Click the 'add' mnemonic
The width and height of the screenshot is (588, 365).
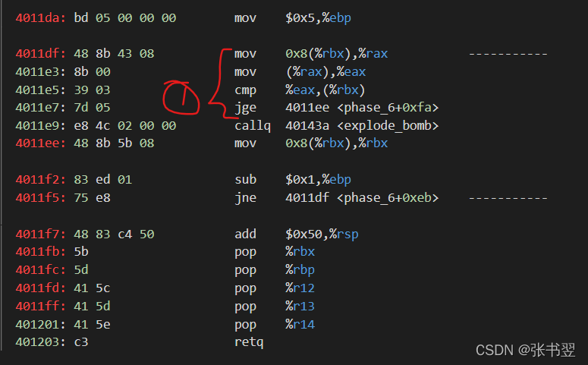[245, 234]
